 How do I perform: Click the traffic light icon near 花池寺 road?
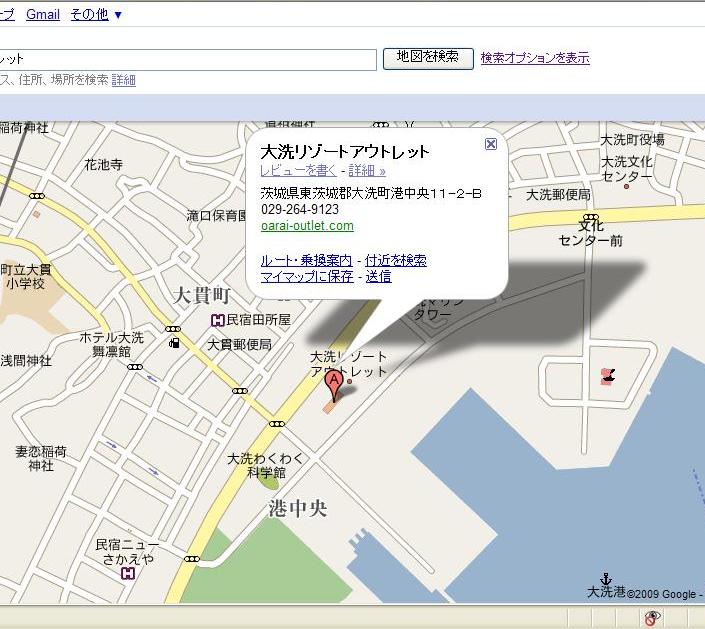pos(37,196)
